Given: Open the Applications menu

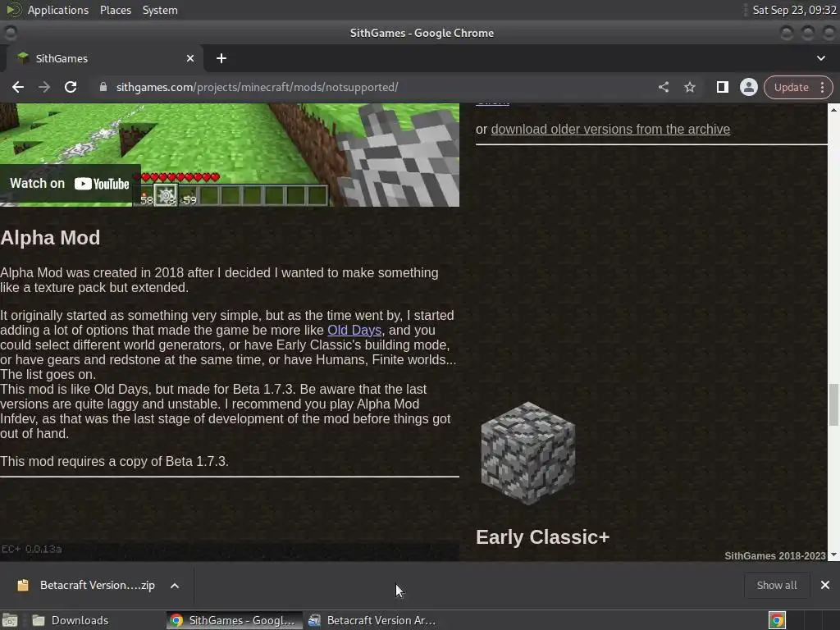Looking at the screenshot, I should tap(58, 10).
